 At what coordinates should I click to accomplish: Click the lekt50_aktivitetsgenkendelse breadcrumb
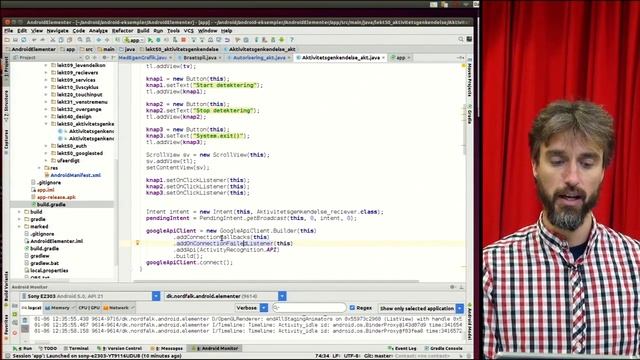point(181,49)
